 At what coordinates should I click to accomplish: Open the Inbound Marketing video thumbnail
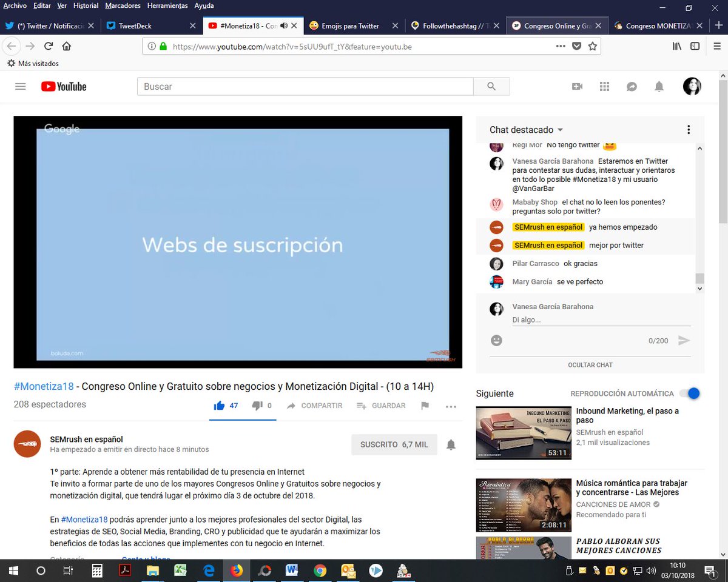[x=524, y=433]
